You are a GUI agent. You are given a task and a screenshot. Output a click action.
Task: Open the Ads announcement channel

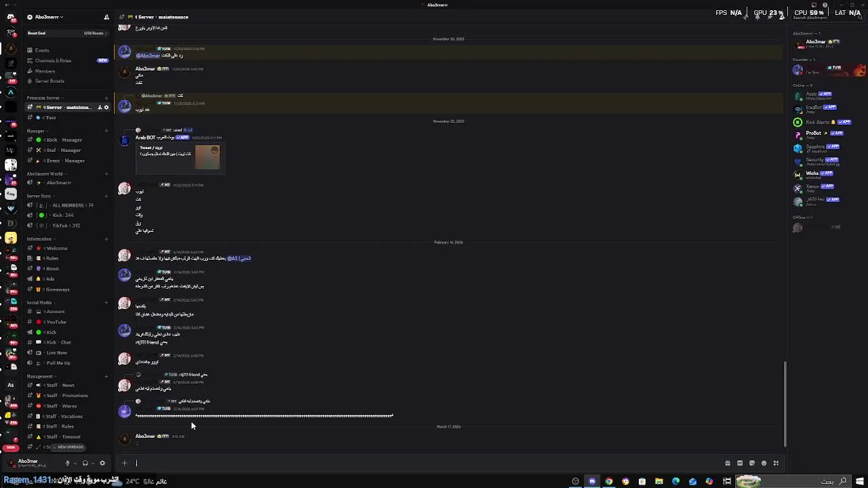pos(66,279)
